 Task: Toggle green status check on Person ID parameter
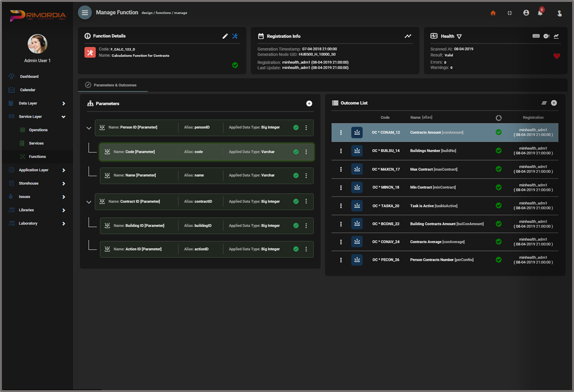coord(296,128)
